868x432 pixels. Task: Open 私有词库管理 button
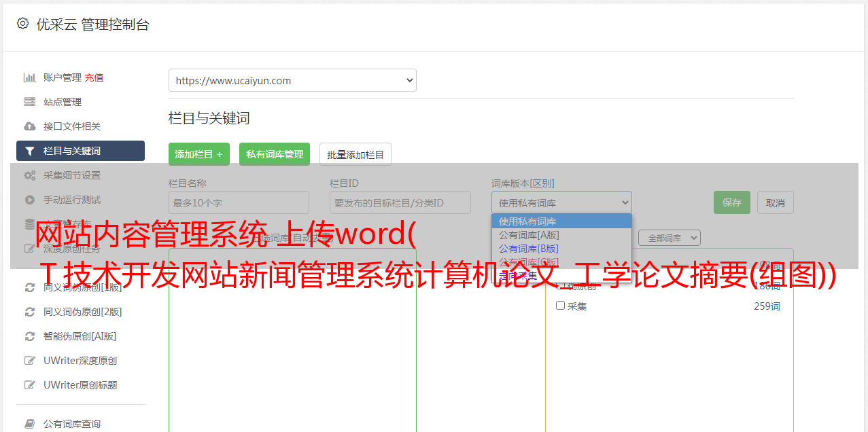pyautogui.click(x=275, y=154)
